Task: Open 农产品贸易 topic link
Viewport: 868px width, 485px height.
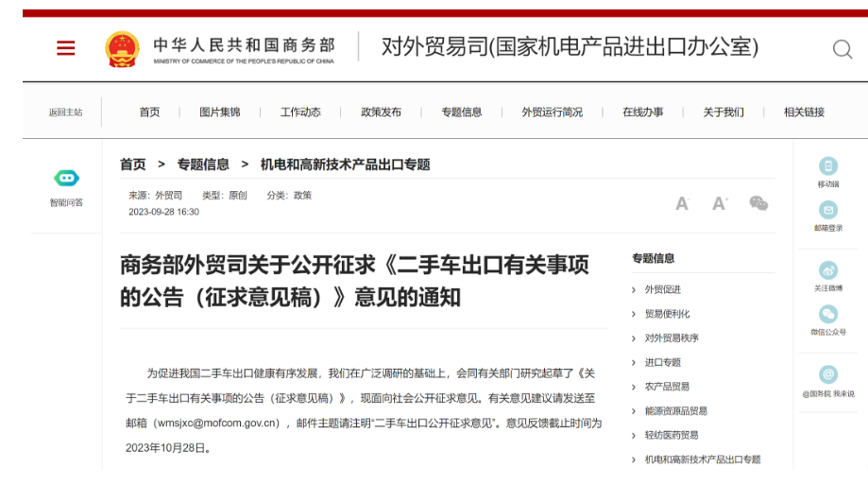Action: click(x=667, y=387)
